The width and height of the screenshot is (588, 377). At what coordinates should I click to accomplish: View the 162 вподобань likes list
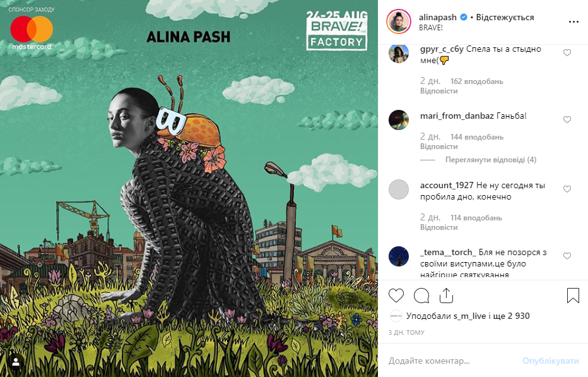point(476,81)
